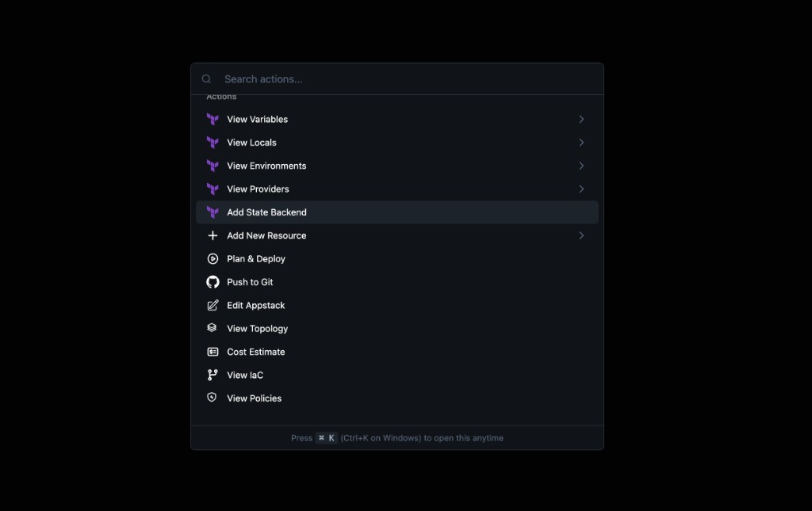This screenshot has width=812, height=511.
Task: Click the magnifying glass search icon
Action: tap(206, 78)
